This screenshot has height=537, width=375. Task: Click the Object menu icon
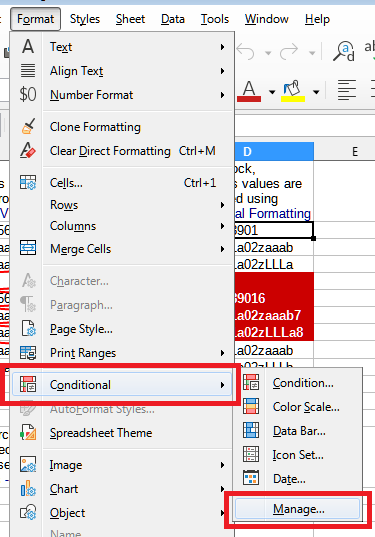(28, 513)
